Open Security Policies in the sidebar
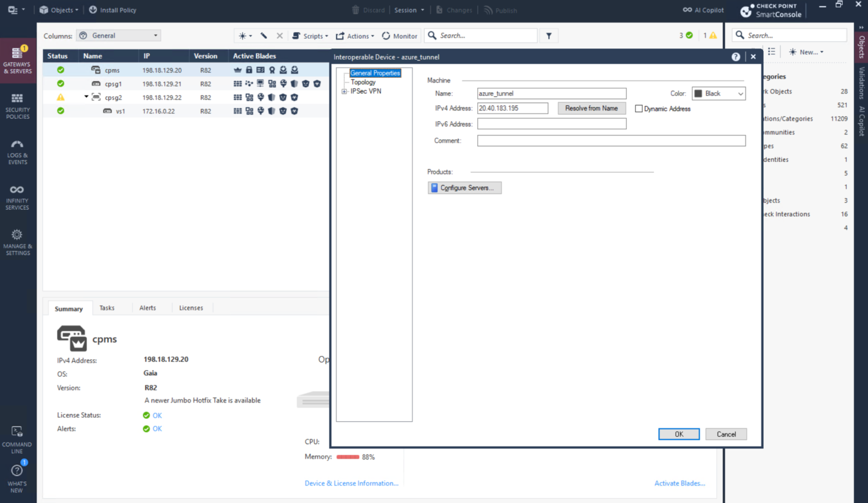This screenshot has height=503, width=868. (x=17, y=106)
